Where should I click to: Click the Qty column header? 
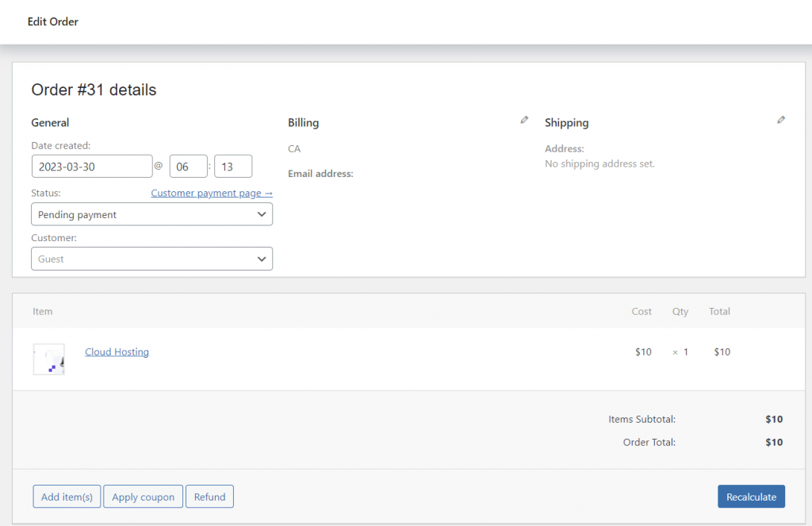point(680,312)
